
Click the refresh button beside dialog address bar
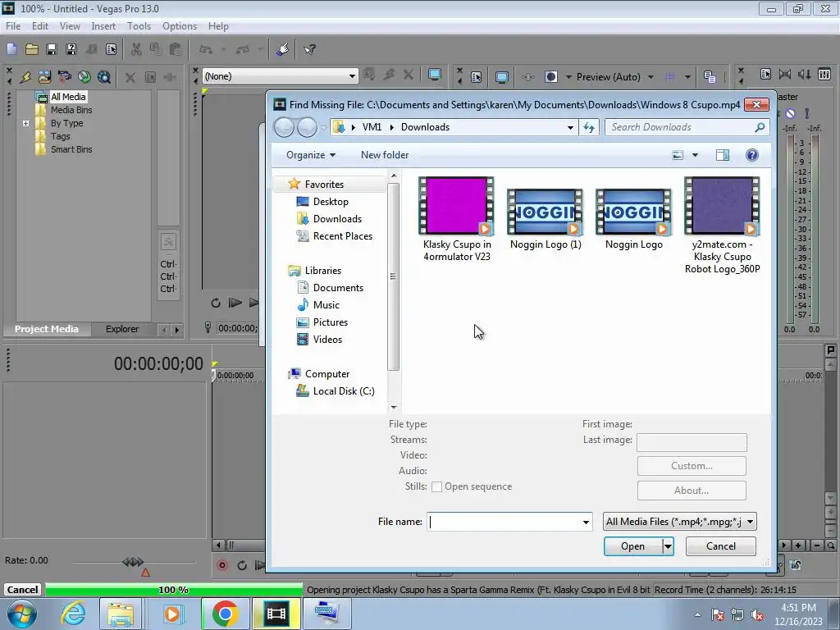coord(589,127)
